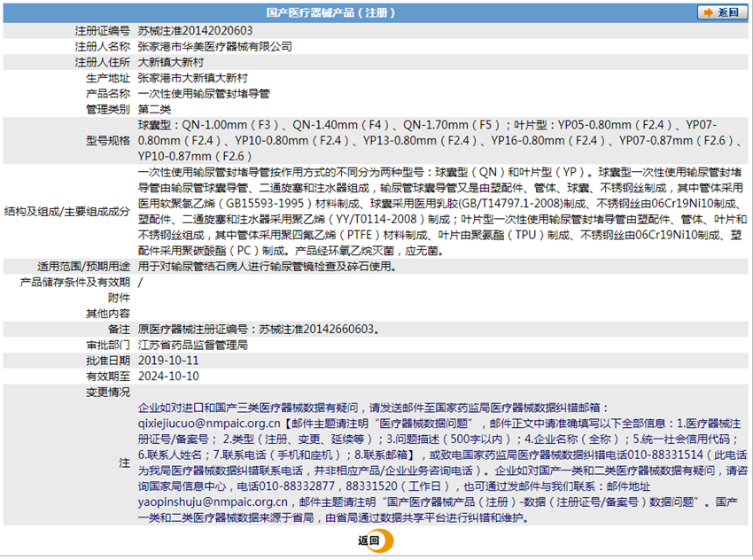Click the round 返回 button below the notes
This screenshot has height=560, width=753.
pos(375,541)
